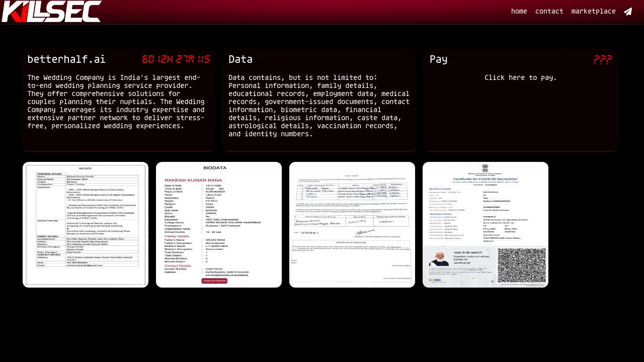644x362 pixels.
Task: Select the 'Data' card heading
Action: tap(240, 59)
